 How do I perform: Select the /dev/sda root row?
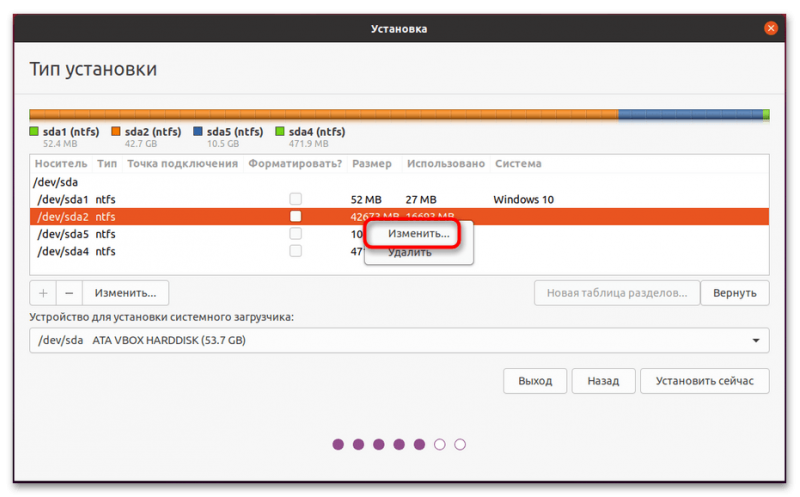[x=399, y=182]
